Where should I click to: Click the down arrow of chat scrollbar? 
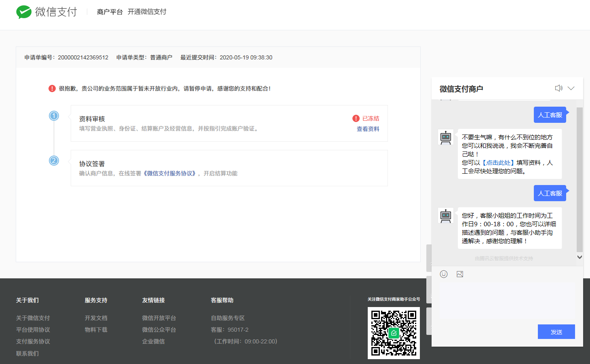(579, 257)
